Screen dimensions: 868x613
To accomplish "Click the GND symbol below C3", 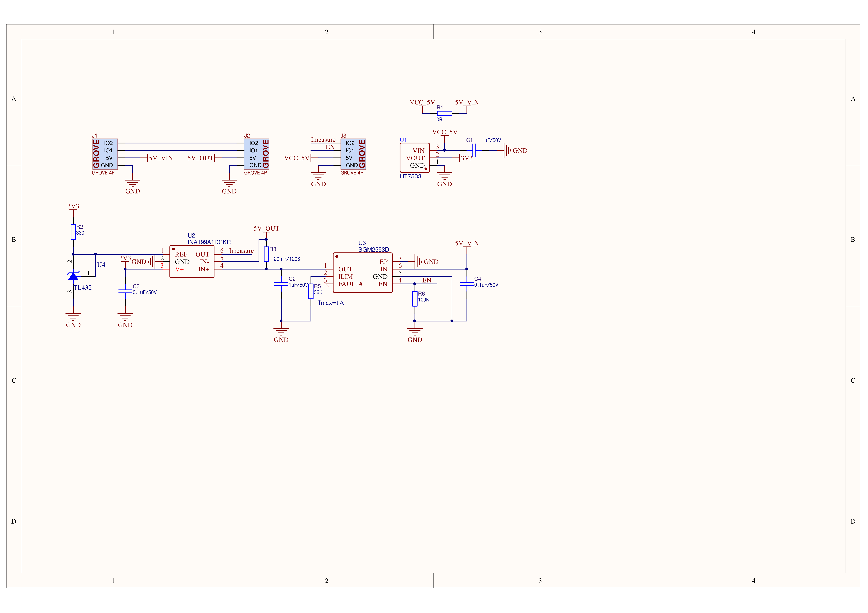I will click(x=125, y=317).
